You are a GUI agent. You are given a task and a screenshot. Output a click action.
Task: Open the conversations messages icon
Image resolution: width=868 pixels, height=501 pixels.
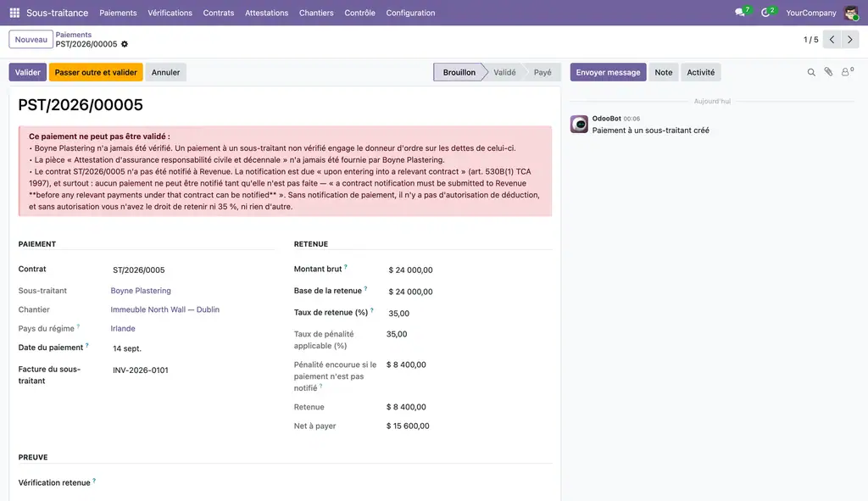(x=739, y=13)
